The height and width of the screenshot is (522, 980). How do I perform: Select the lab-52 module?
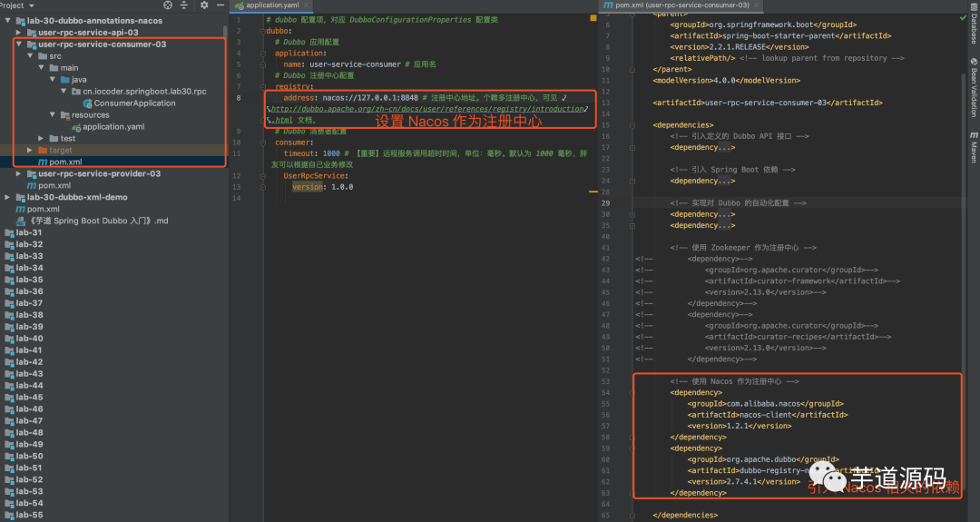click(29, 479)
